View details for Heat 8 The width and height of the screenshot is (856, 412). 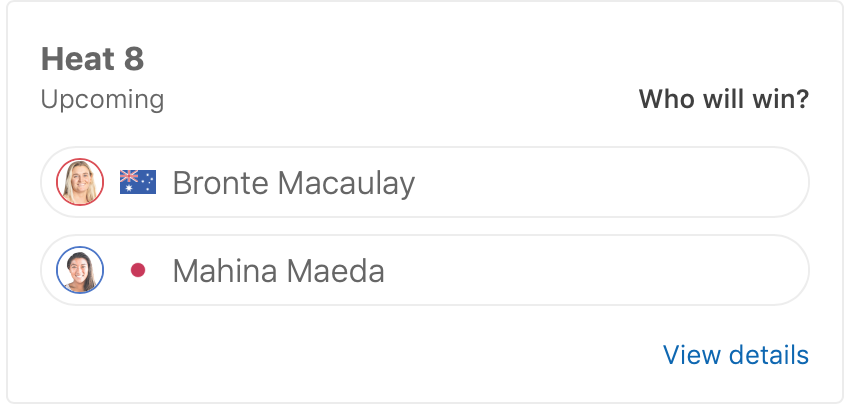[735, 355]
